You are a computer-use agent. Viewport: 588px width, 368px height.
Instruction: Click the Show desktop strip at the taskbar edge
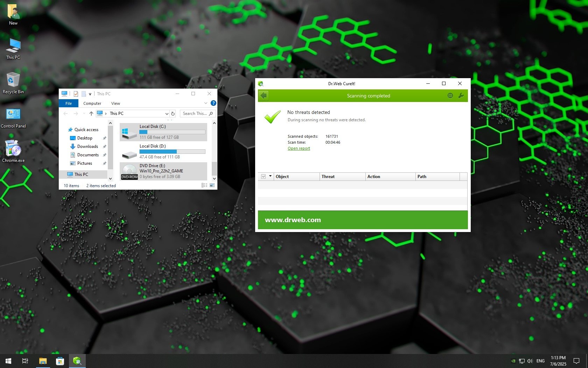(x=587, y=361)
